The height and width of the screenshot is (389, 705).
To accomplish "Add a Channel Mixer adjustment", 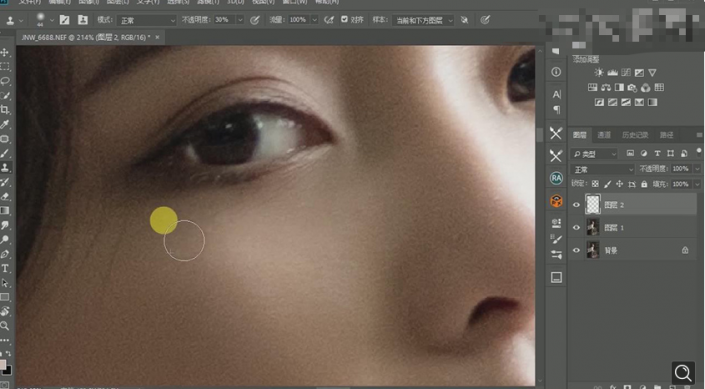I will pyautogui.click(x=646, y=87).
